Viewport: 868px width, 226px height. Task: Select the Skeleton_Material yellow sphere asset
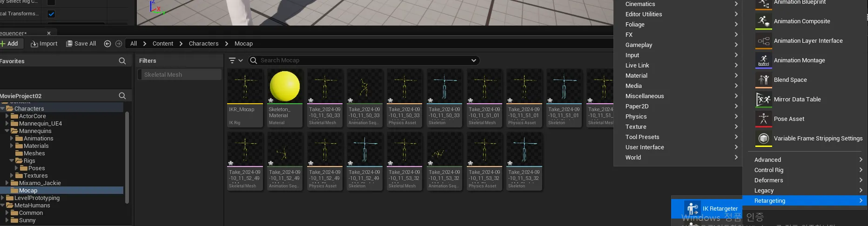click(285, 98)
